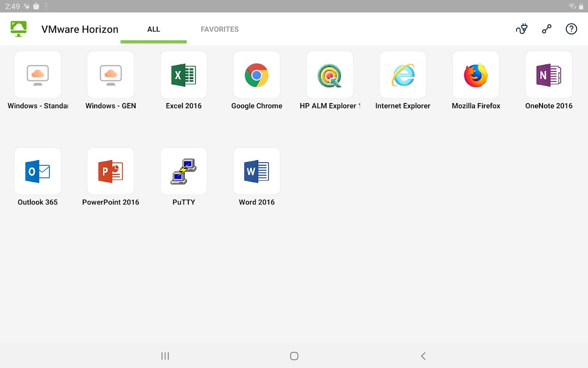Switch to the FAVORITES tab
This screenshot has height=368, width=588.
click(x=220, y=29)
